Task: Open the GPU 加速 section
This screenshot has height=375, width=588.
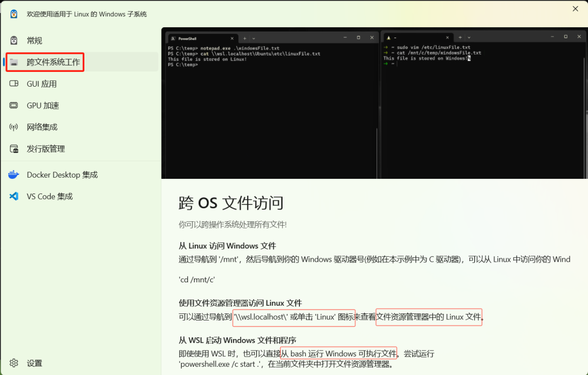Action: pos(81,106)
